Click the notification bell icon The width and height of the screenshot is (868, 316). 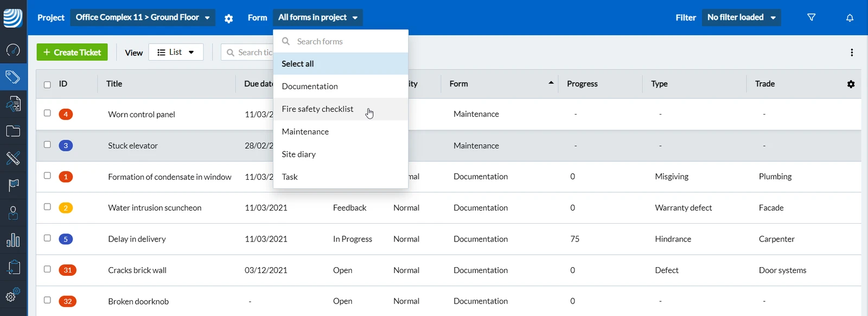[x=850, y=18]
